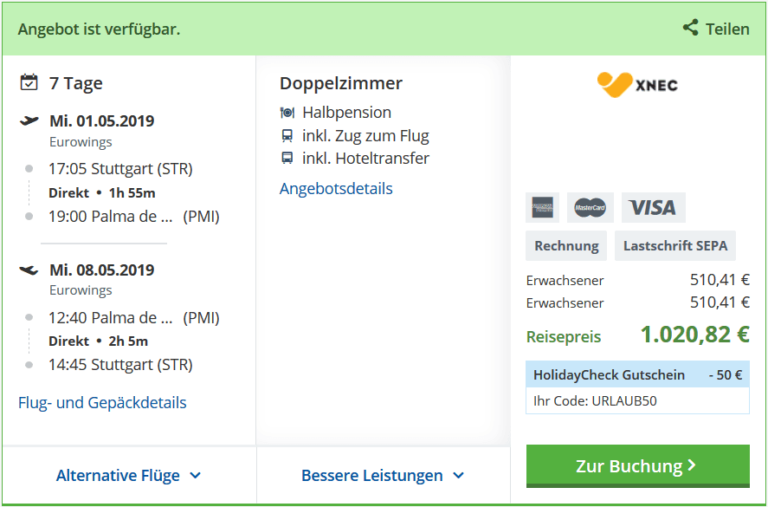Click the Mi. 08.05.2019 return date
Viewport: 768px width, 507px height.
pos(102,270)
